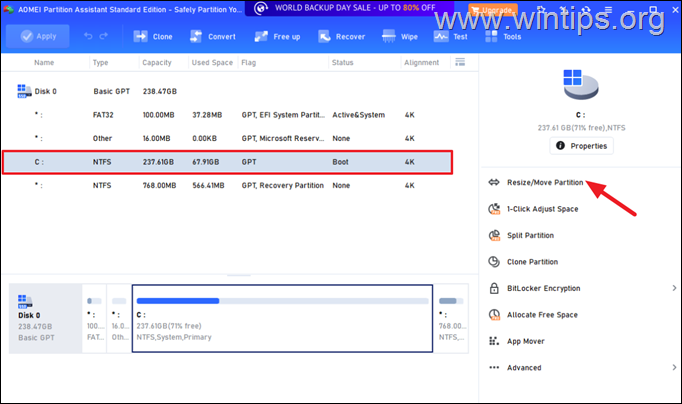Click the C: partition usage bar in the disk map
Image resolution: width=682 pixels, height=404 pixels.
click(282, 300)
